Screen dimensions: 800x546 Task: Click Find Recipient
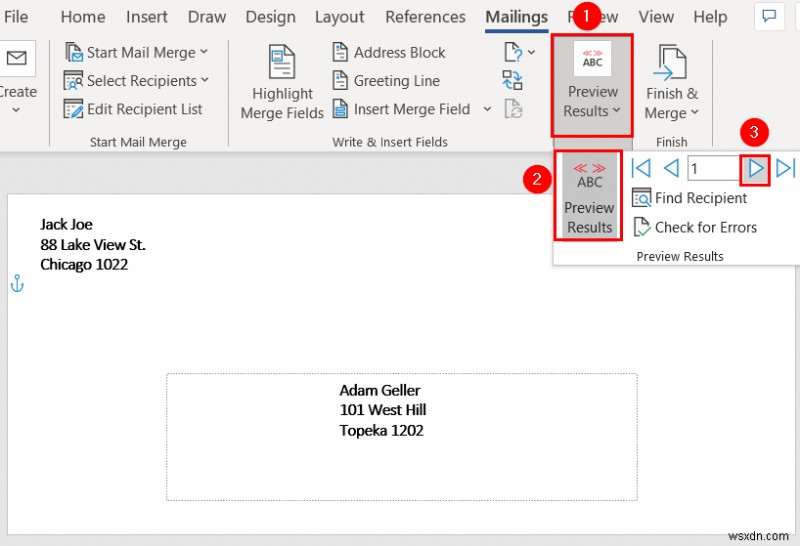click(x=689, y=198)
